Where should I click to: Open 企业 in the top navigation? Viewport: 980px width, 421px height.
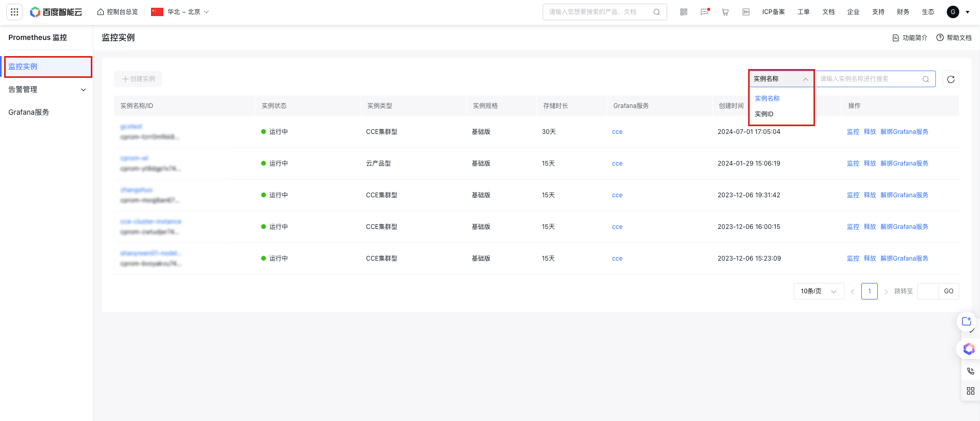[x=853, y=12]
